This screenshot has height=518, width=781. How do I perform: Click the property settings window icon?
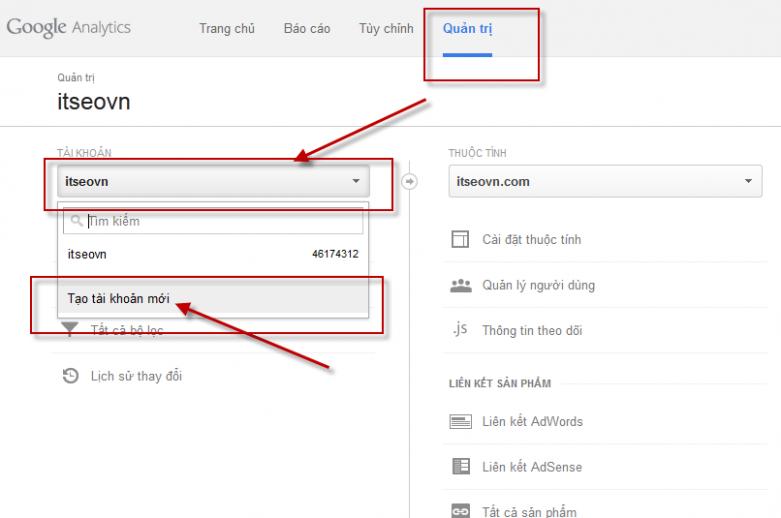(x=460, y=239)
